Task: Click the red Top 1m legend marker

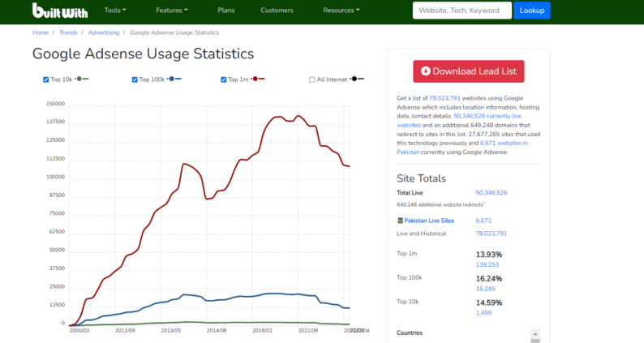Action: point(257,79)
